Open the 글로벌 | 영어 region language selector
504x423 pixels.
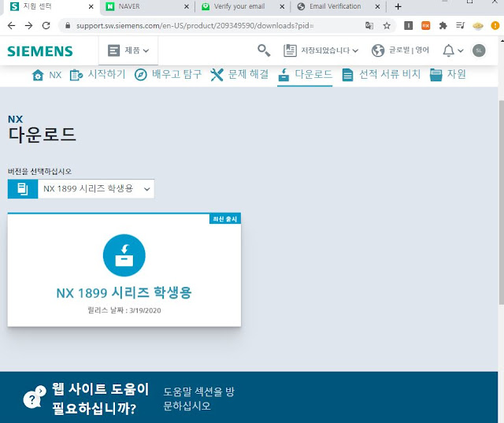click(x=400, y=50)
